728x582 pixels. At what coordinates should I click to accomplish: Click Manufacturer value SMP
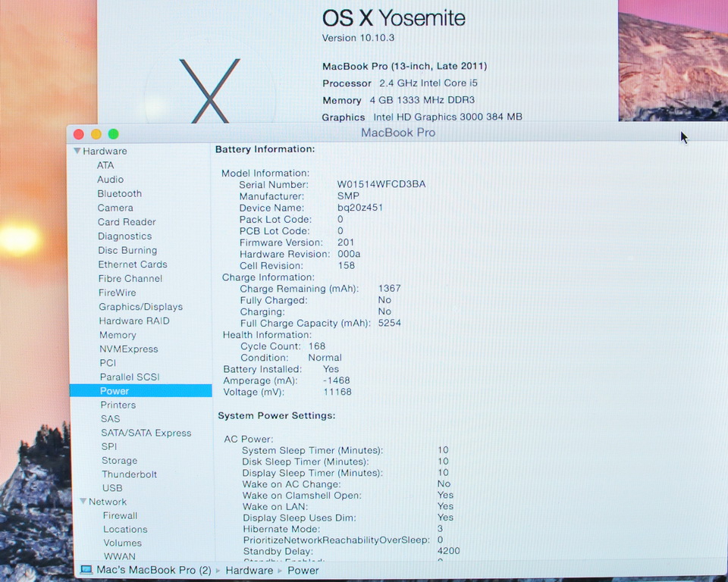click(348, 196)
